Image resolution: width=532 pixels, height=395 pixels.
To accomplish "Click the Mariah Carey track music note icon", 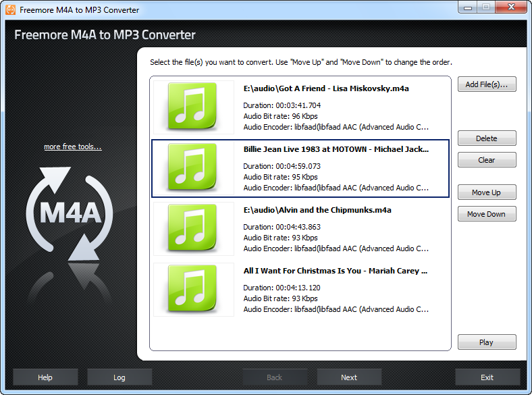I will tap(193, 289).
